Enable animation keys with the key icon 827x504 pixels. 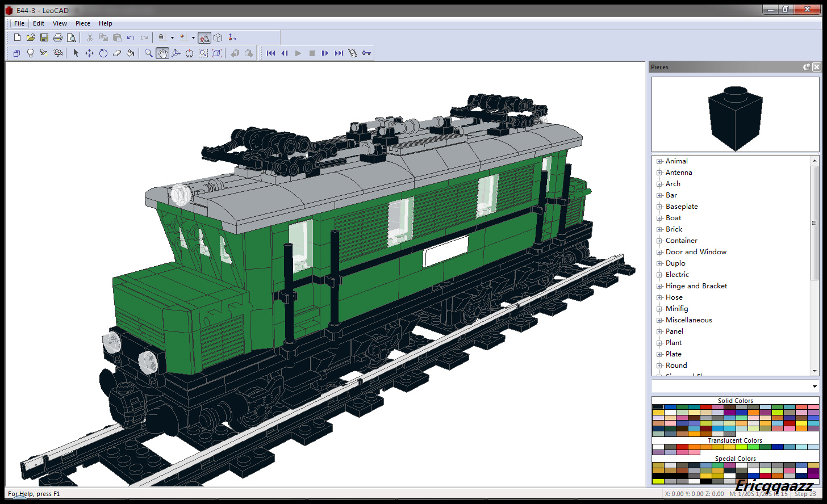pos(366,53)
